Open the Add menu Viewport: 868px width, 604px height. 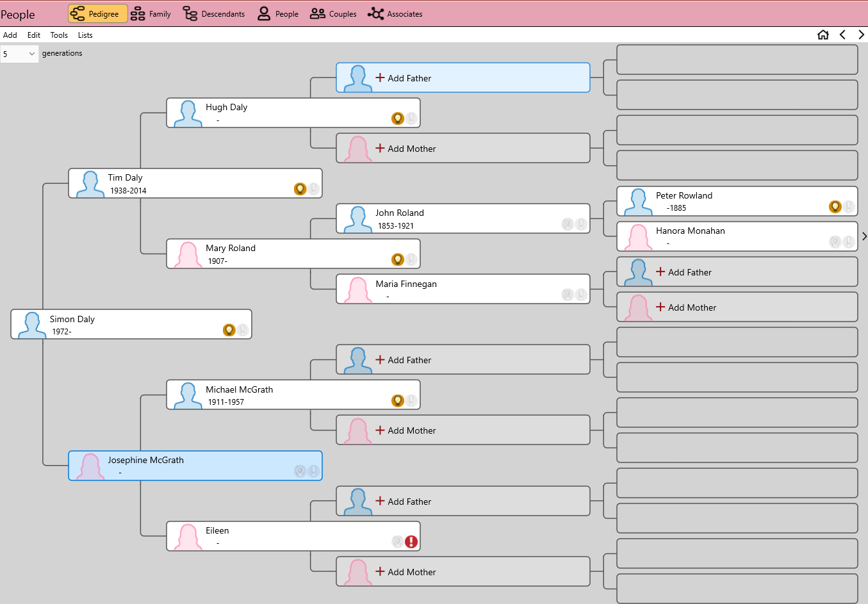tap(10, 35)
